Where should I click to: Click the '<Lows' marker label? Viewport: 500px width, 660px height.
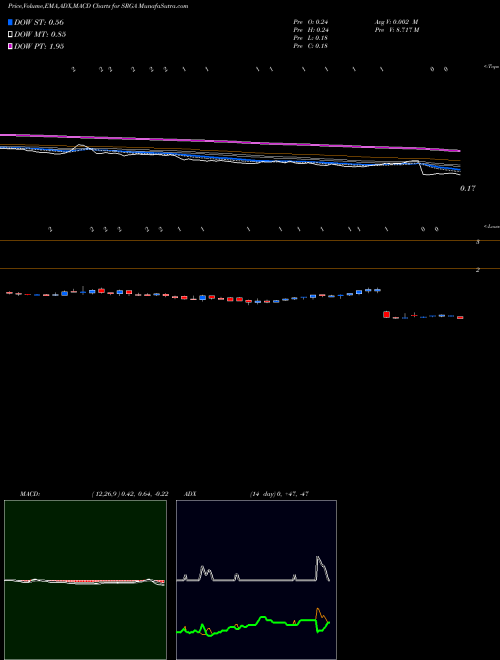(492, 226)
